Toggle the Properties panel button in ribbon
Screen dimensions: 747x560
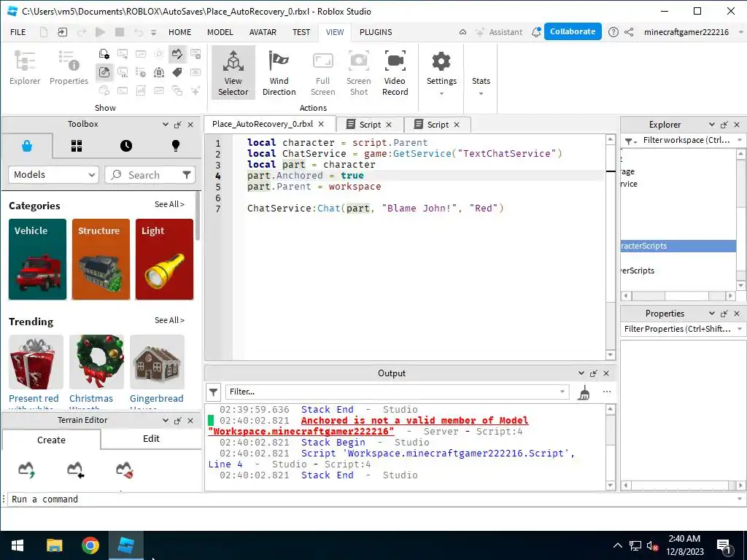pyautogui.click(x=69, y=68)
